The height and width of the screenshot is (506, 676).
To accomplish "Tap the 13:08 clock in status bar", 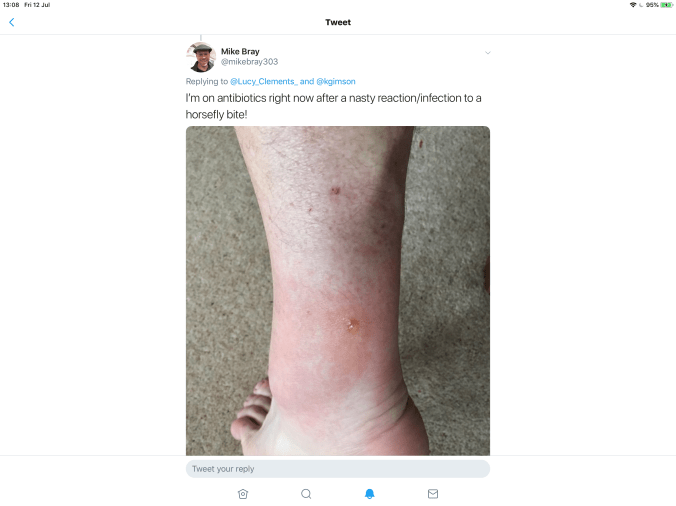I will coord(11,5).
